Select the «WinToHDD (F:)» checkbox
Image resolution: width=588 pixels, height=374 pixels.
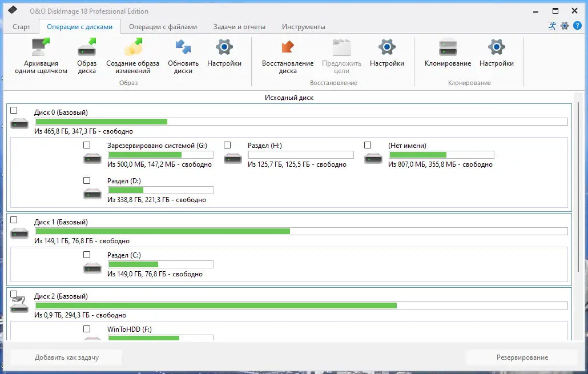[x=87, y=329]
